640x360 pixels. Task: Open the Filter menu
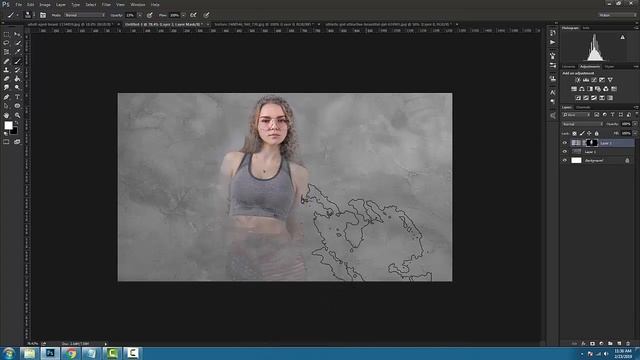(x=106, y=4)
